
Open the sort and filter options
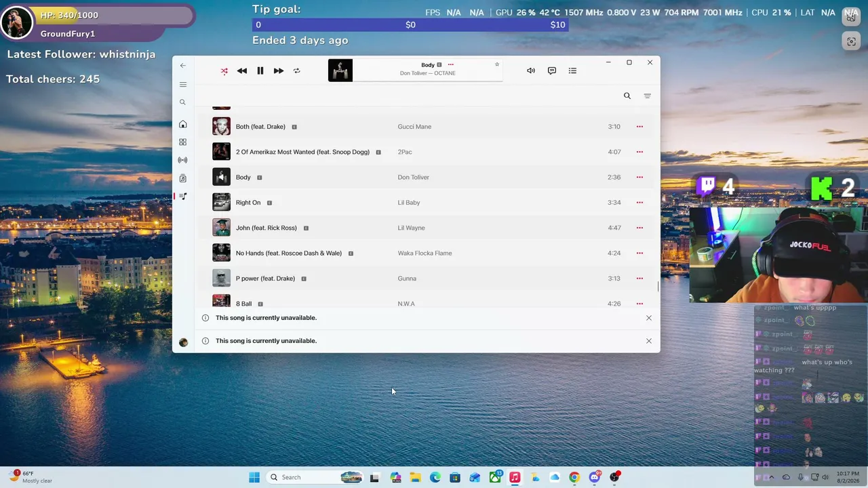(648, 96)
